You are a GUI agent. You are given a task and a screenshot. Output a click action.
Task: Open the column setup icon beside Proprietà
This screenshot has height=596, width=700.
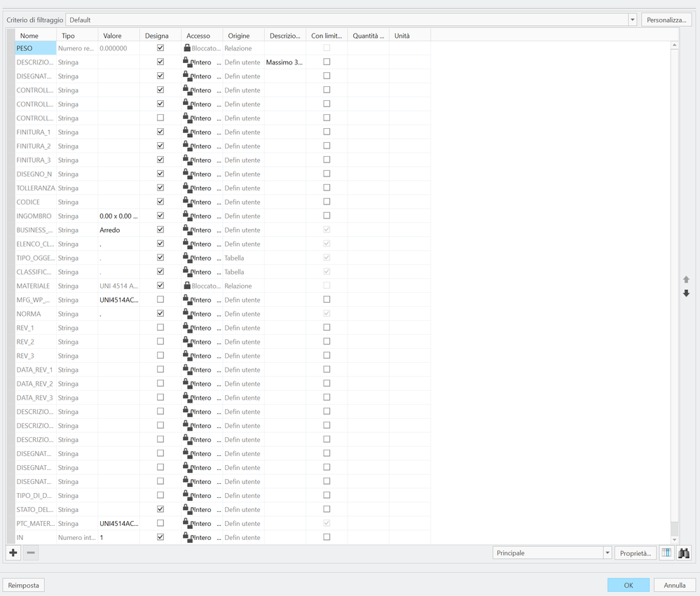click(x=666, y=553)
